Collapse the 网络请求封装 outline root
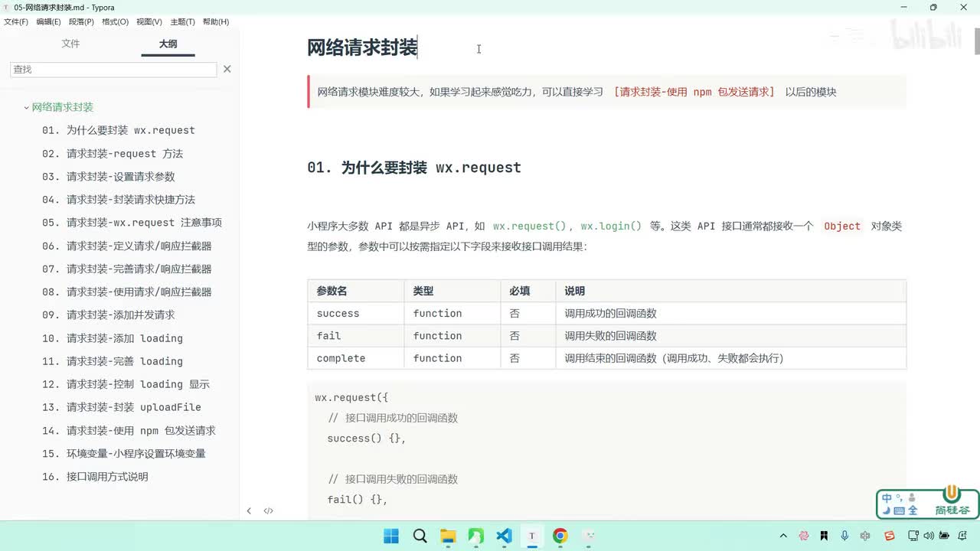 click(26, 108)
